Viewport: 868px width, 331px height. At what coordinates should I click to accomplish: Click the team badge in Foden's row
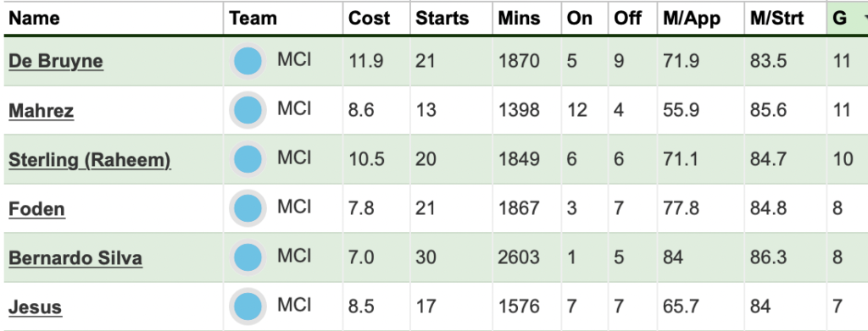coord(248,208)
